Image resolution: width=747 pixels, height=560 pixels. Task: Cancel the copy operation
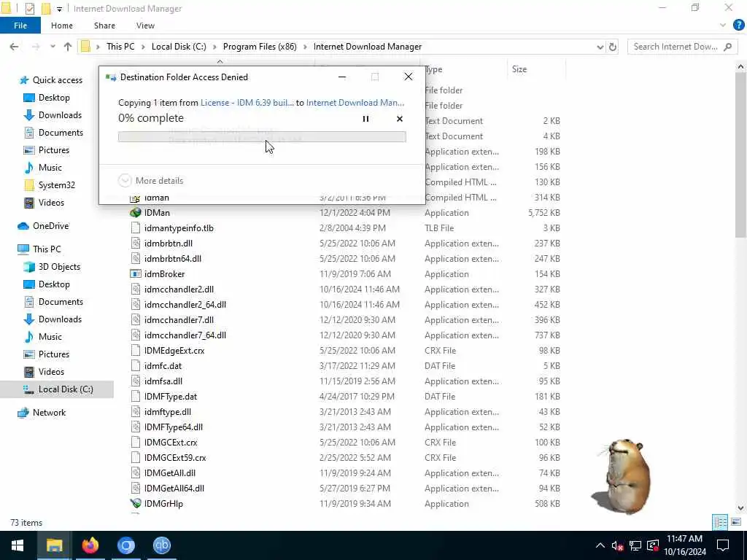pos(400,119)
